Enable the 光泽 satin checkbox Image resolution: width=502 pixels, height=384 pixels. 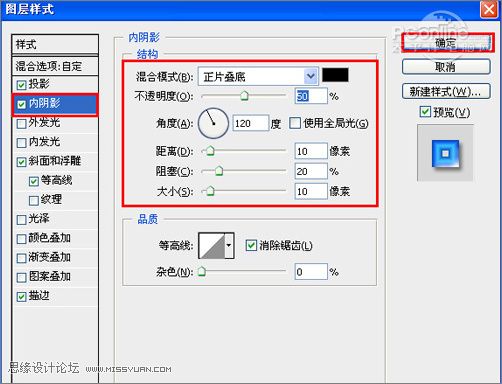(21, 220)
